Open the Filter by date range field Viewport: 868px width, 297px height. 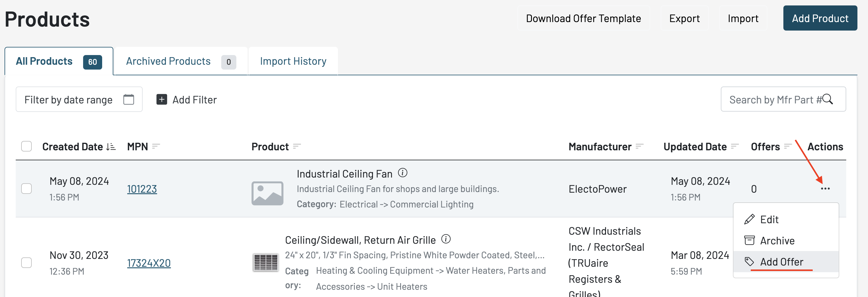coord(79,100)
